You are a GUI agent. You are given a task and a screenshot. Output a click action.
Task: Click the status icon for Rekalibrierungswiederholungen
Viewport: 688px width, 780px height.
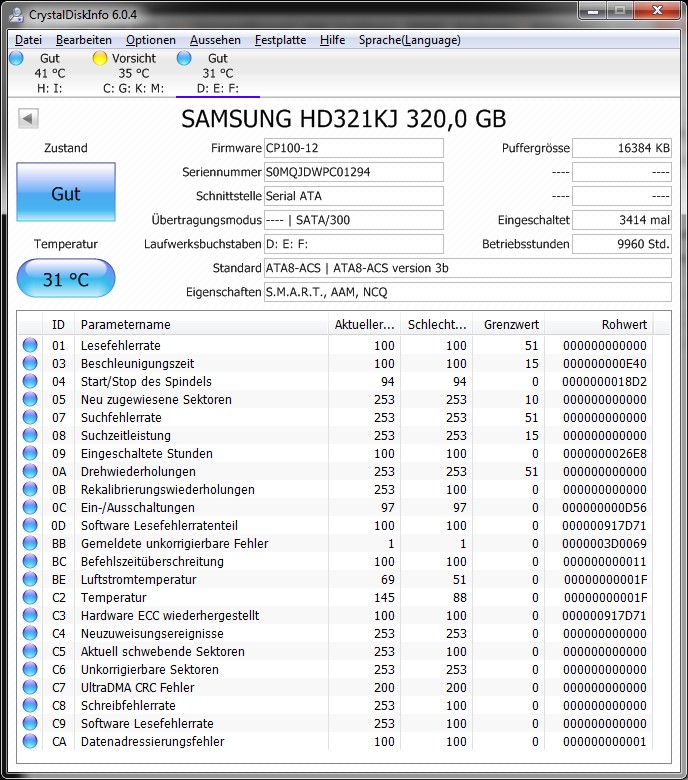[x=30, y=489]
